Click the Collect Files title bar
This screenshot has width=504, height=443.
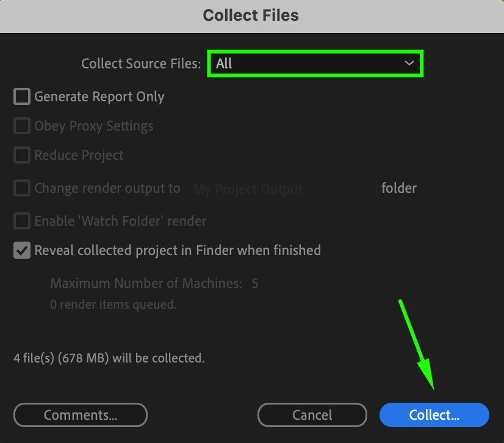click(x=252, y=16)
